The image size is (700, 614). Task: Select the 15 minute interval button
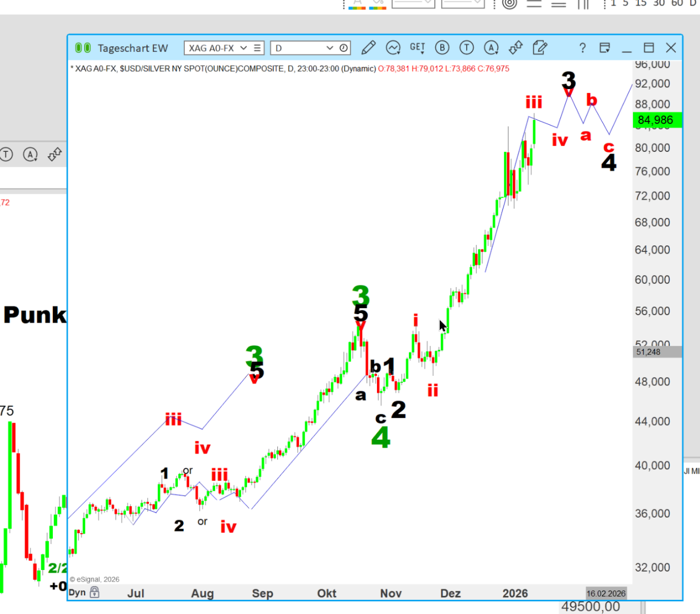[x=641, y=3]
